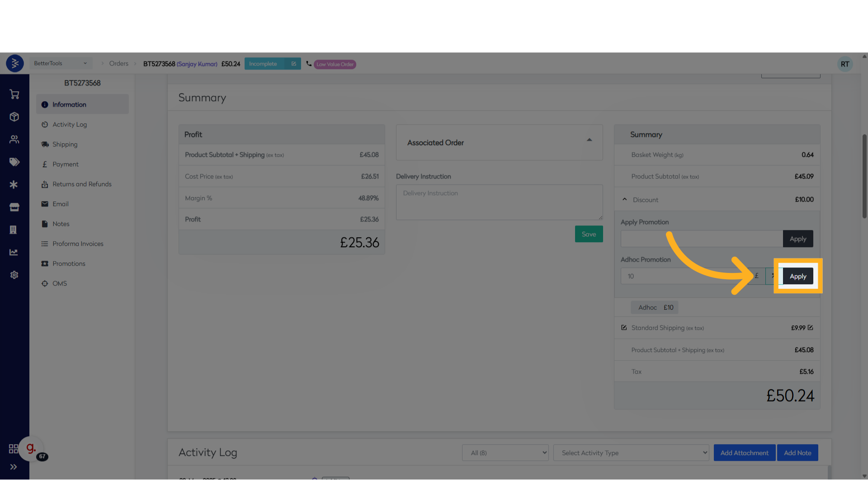Click the tags sidebar icon
The width and height of the screenshot is (868, 488).
coord(14,162)
